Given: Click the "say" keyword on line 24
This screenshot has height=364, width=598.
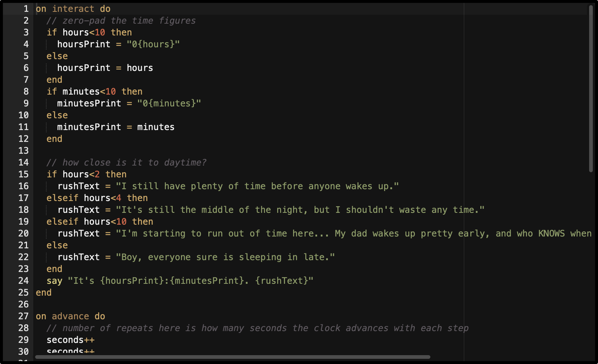Looking at the screenshot, I should click(54, 280).
